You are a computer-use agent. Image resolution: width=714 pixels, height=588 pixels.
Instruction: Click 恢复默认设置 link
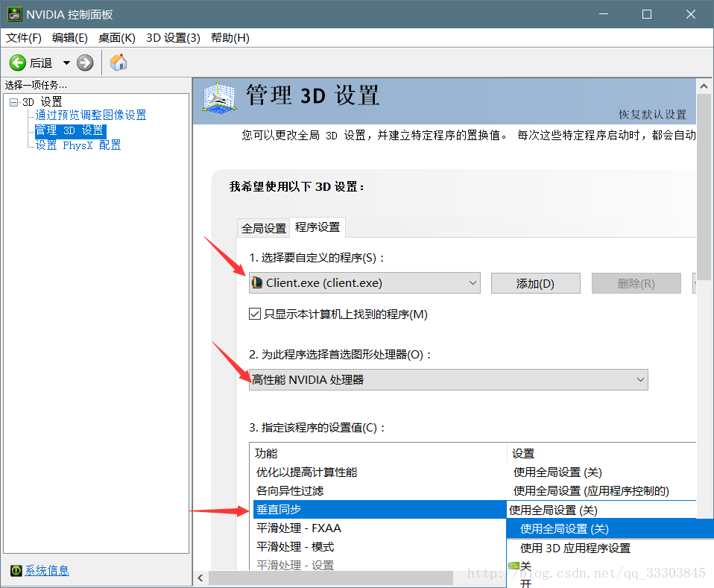click(x=652, y=114)
